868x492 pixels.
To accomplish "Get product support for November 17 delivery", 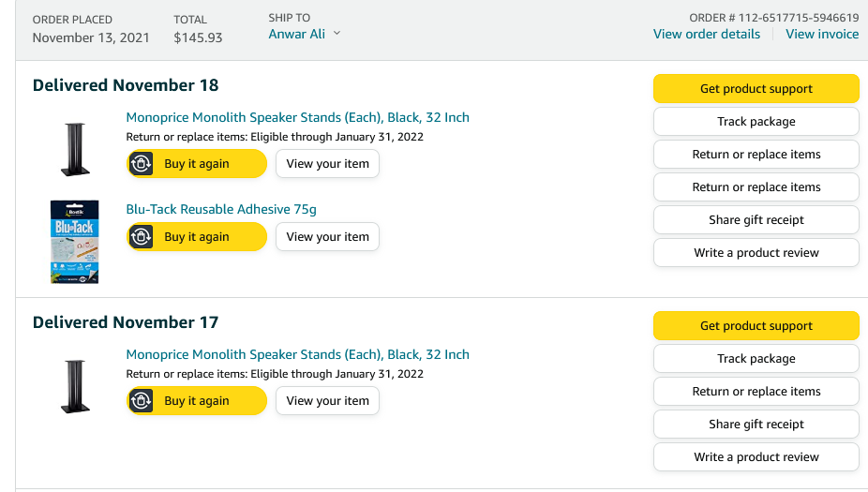I will 756,326.
